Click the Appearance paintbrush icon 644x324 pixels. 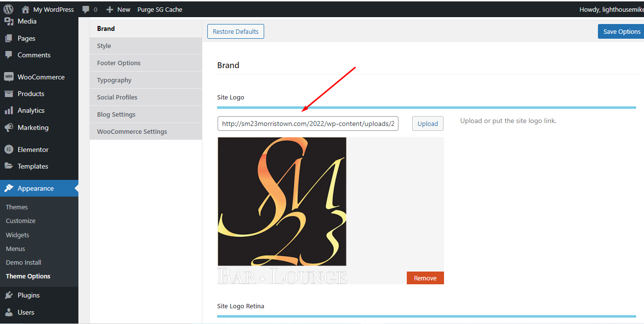(x=8, y=188)
